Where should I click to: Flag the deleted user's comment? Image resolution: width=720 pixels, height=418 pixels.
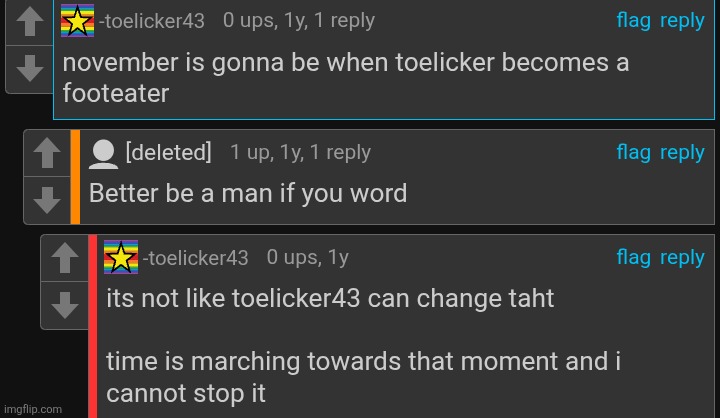tap(633, 152)
